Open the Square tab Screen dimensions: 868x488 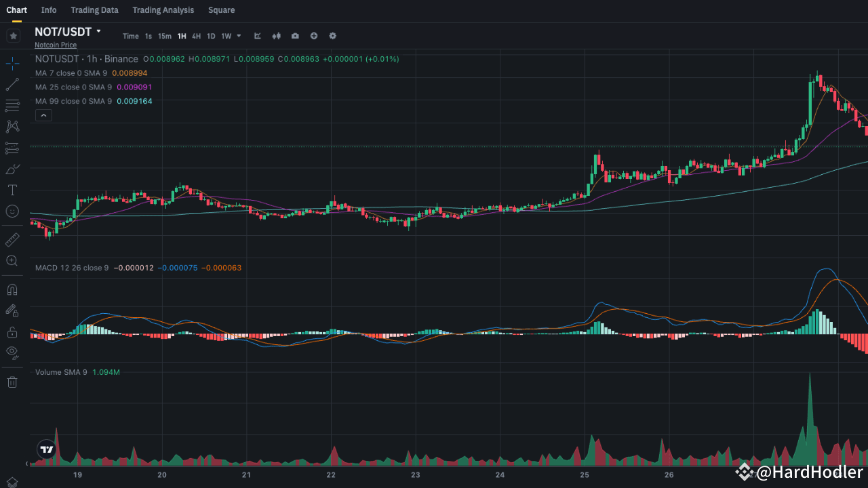point(222,10)
